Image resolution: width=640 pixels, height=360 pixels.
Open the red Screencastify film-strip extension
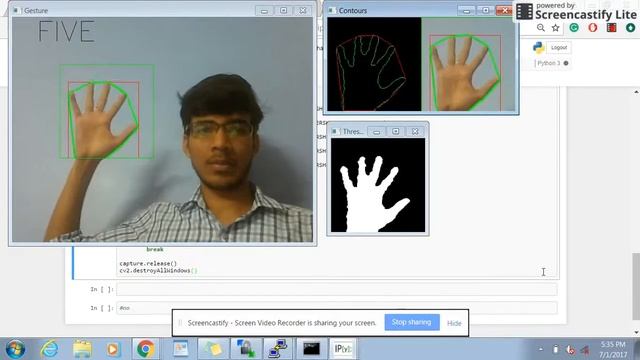[x=611, y=28]
